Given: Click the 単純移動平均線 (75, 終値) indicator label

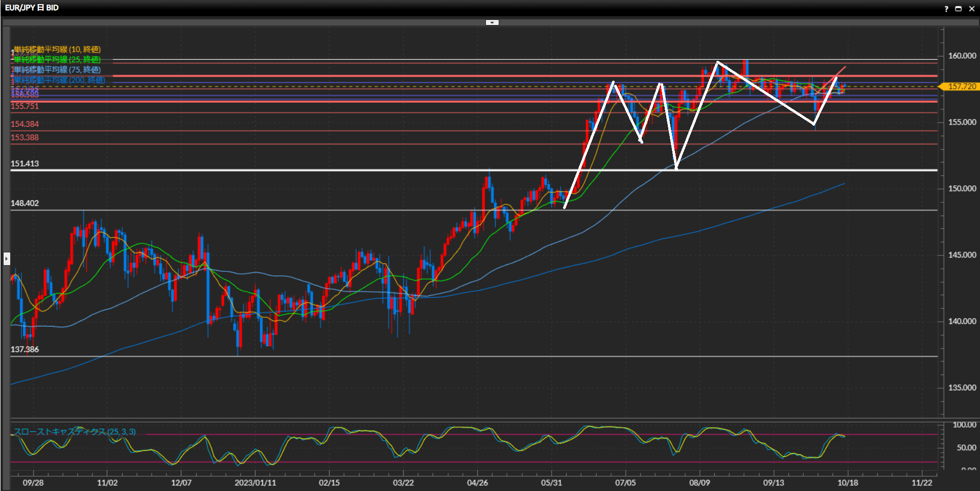Looking at the screenshot, I should pos(57,70).
